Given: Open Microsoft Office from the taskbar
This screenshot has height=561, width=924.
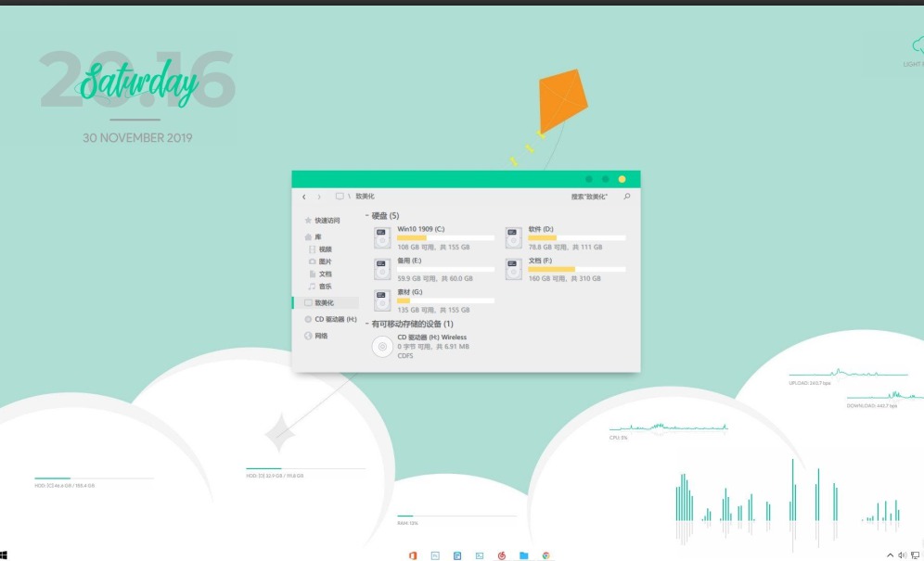Looking at the screenshot, I should click(x=413, y=555).
